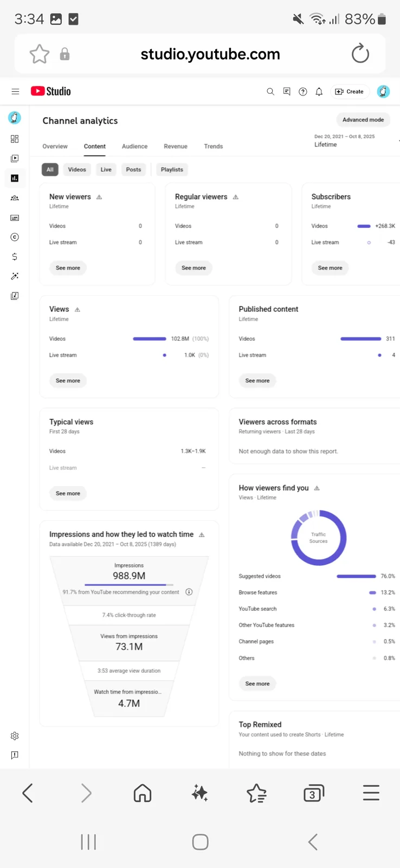Click the warning icon beside New viewers
The image size is (400, 868).
[99, 197]
